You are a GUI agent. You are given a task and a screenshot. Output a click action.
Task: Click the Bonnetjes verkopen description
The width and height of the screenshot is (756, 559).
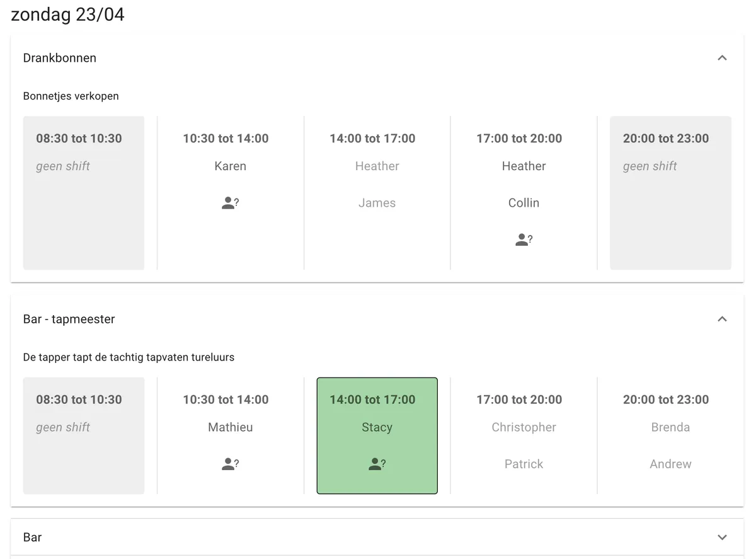tap(71, 96)
